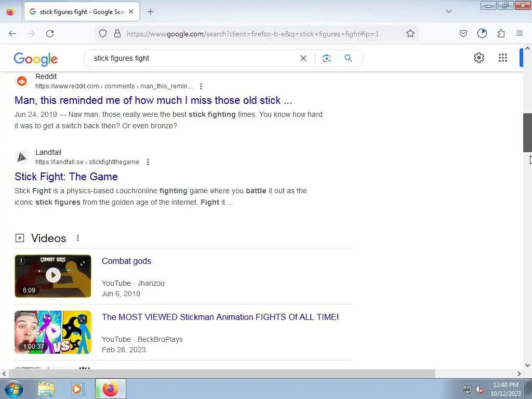Viewport: 532px width, 399px height.
Task: Click the muted volume tray icon
Action: tap(480, 390)
